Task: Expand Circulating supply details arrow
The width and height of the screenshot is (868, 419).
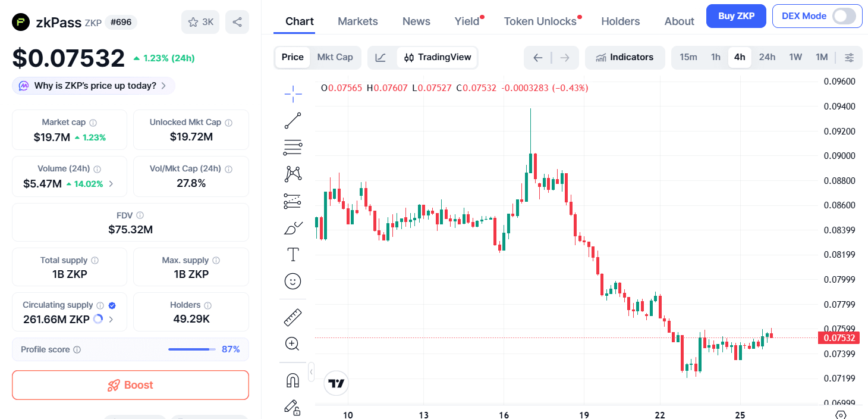Action: click(x=111, y=320)
